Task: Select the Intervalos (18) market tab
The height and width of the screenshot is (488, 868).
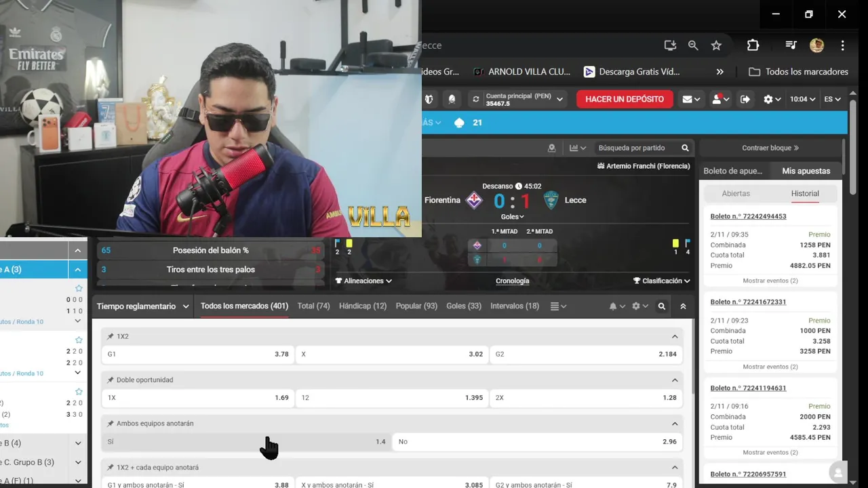Action: pos(515,306)
